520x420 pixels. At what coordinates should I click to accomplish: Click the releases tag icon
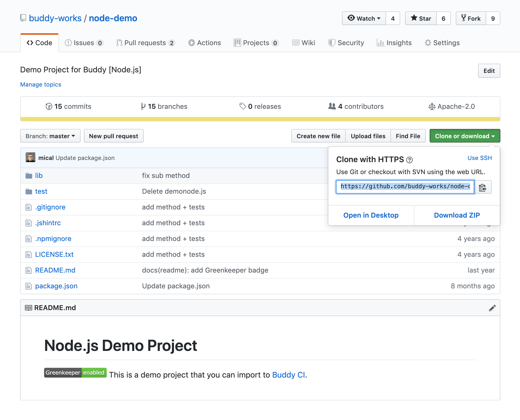point(243,106)
